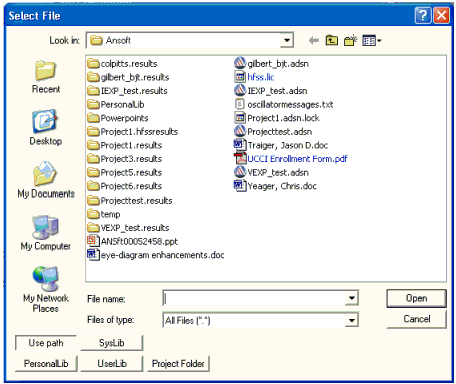Select the colpitts.results folder icon
This screenshot has width=456, height=384.
[93, 63]
